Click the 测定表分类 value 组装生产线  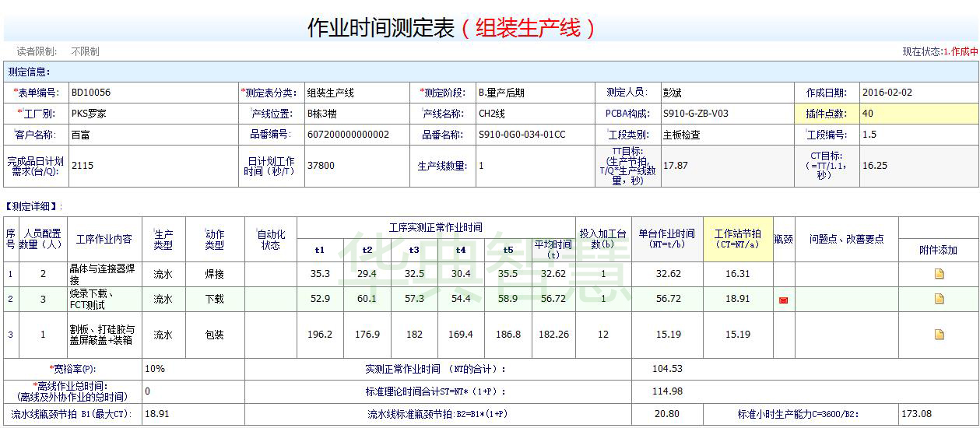tap(331, 93)
